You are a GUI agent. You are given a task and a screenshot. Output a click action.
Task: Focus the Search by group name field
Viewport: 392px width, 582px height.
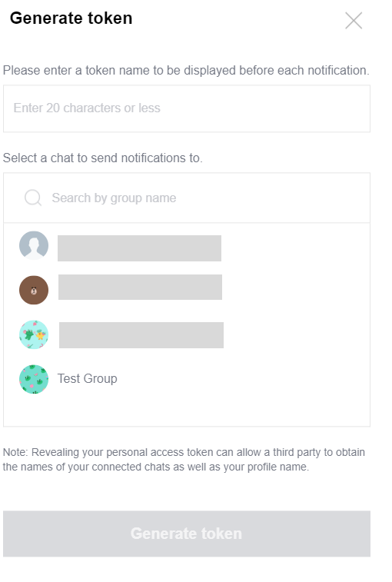coord(187,198)
